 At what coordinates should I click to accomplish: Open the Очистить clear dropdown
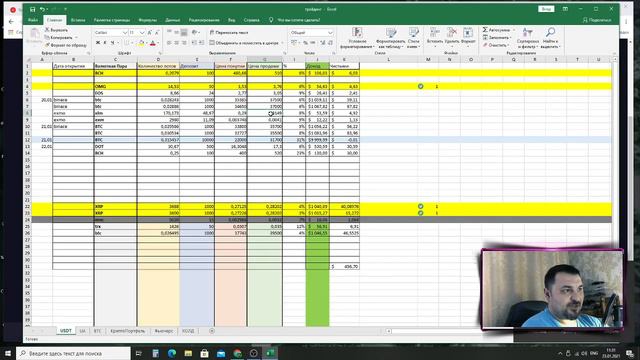coord(496,45)
